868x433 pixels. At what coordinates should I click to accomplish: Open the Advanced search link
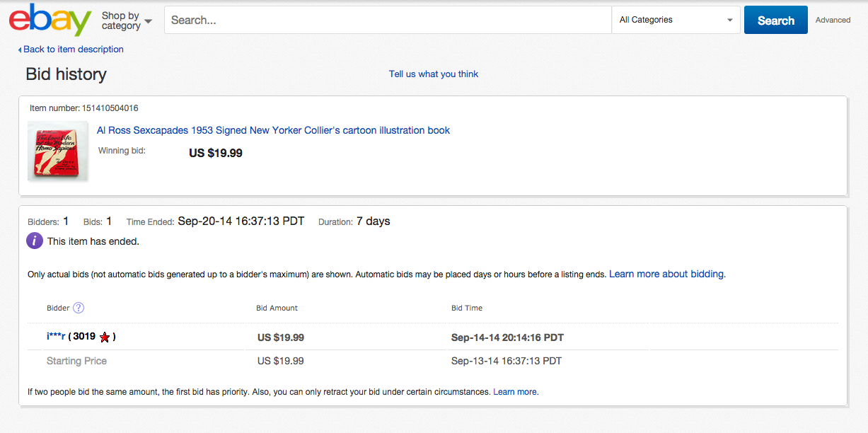tap(833, 20)
